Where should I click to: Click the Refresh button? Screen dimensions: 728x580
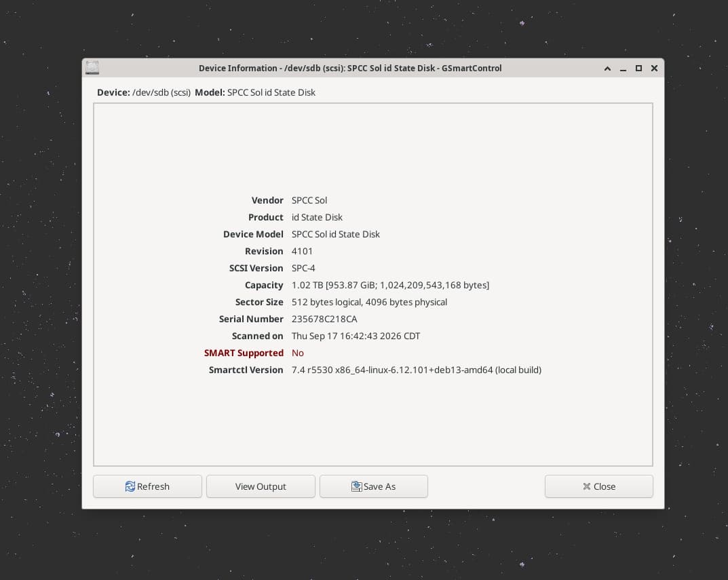click(147, 486)
